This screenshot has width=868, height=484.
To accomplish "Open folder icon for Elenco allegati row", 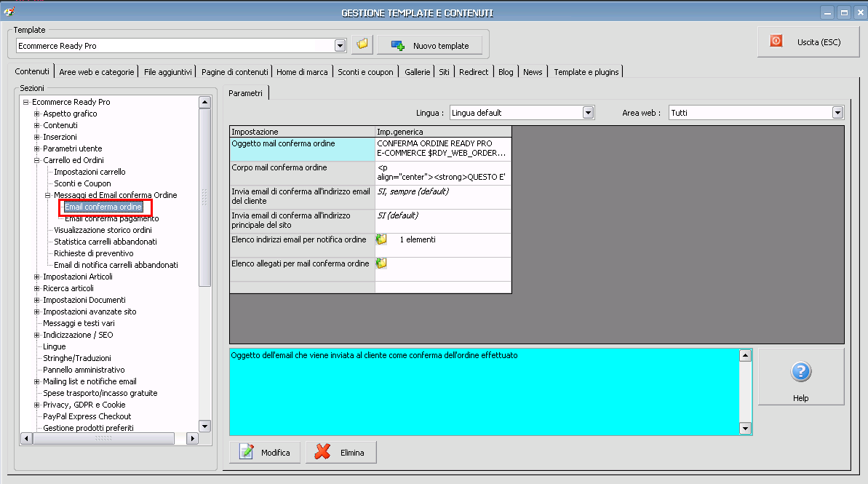I will [381, 263].
